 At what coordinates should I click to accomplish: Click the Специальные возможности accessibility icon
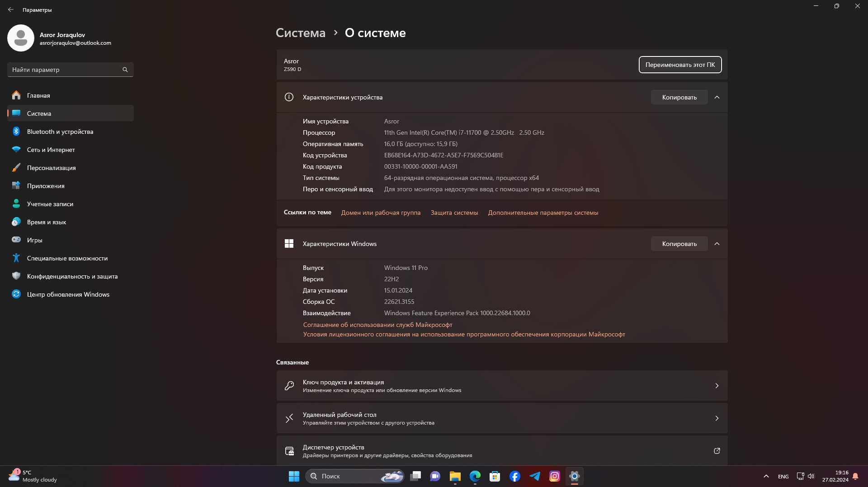(16, 258)
